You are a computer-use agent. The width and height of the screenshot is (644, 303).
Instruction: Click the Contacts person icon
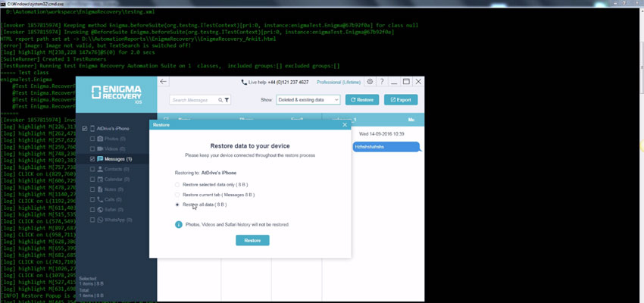click(x=100, y=169)
